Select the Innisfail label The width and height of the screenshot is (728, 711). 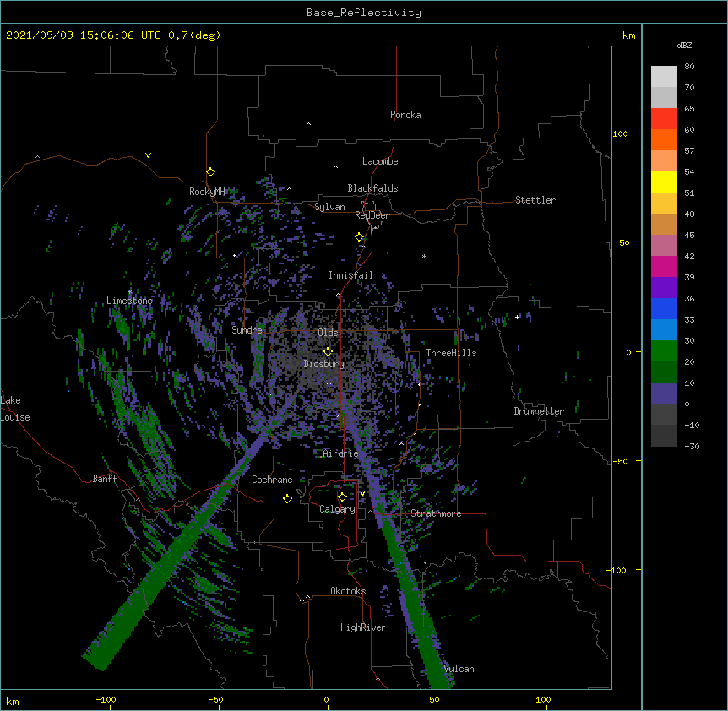[350, 275]
